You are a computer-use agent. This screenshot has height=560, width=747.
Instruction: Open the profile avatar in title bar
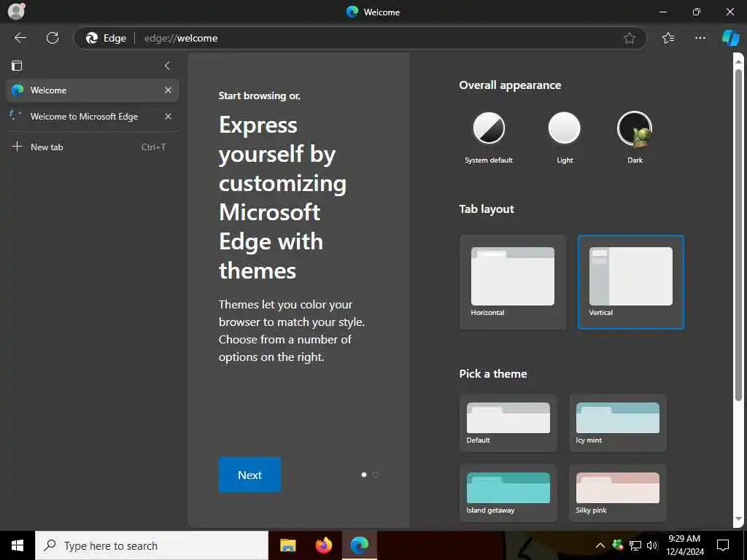pyautogui.click(x=16, y=11)
